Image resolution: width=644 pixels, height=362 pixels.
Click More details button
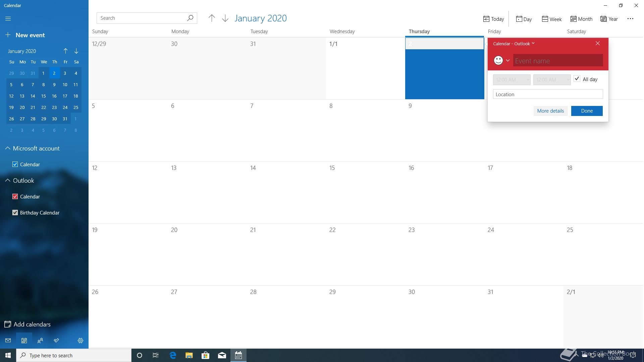click(x=550, y=111)
